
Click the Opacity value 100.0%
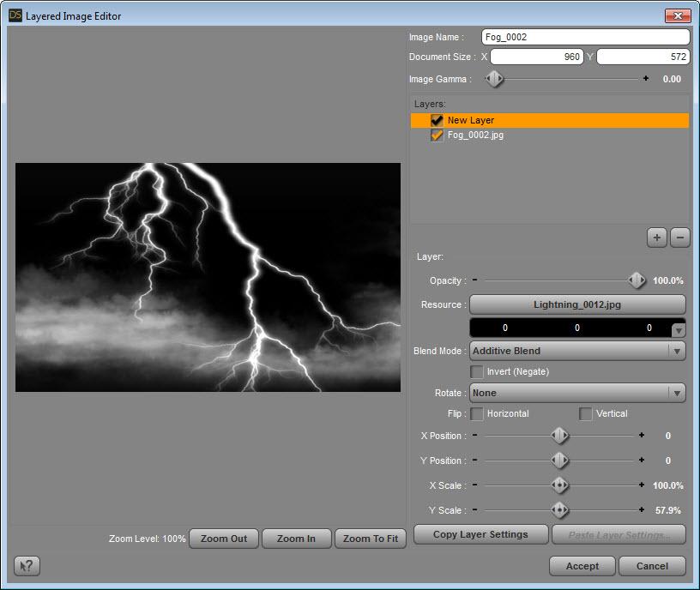pos(668,280)
